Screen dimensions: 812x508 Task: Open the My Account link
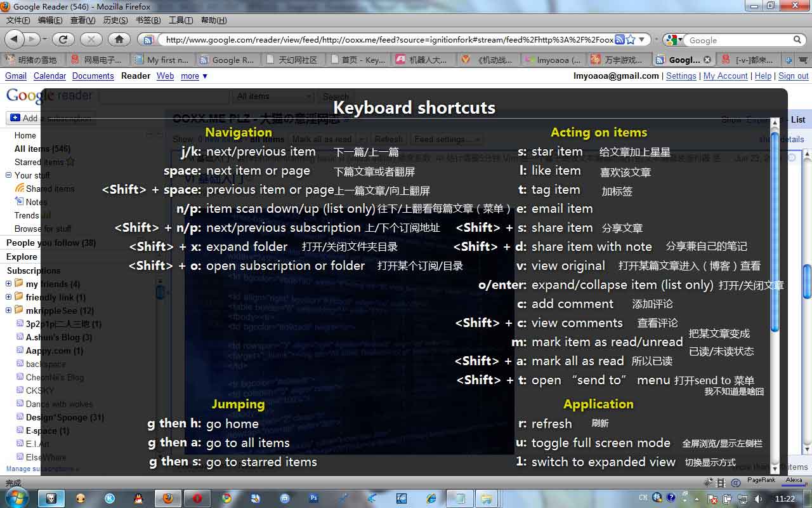coord(726,76)
